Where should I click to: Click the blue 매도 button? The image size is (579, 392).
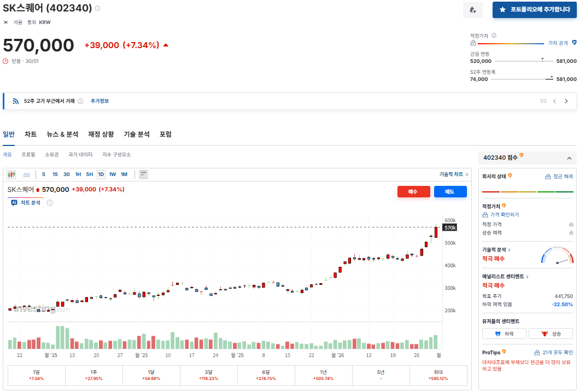pyautogui.click(x=450, y=191)
